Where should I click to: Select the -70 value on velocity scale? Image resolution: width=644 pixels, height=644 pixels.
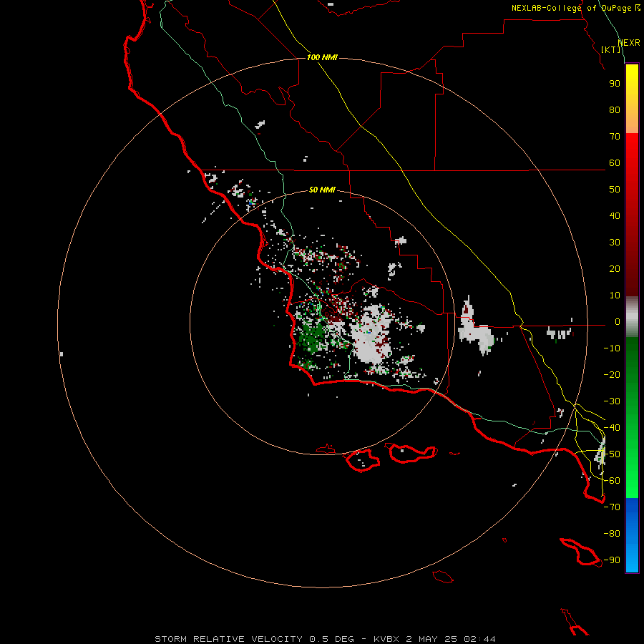point(612,507)
